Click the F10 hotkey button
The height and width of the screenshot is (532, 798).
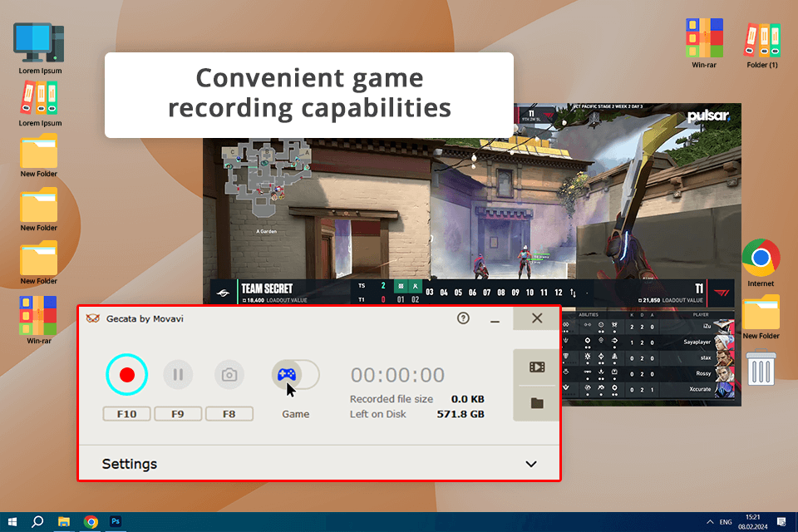tap(126, 414)
